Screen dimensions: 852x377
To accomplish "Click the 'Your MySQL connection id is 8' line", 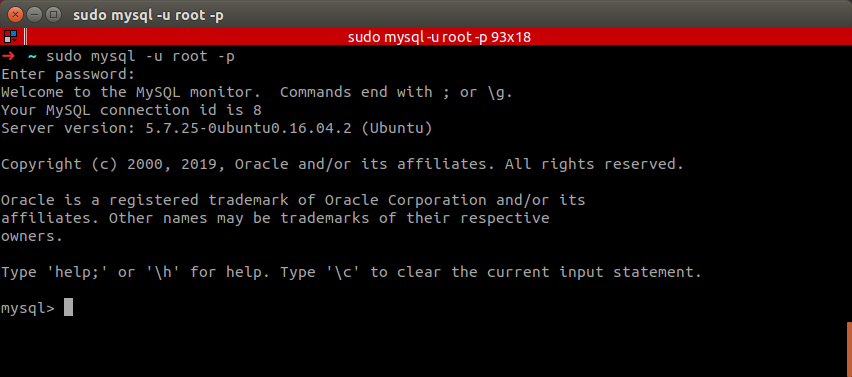I will point(131,110).
